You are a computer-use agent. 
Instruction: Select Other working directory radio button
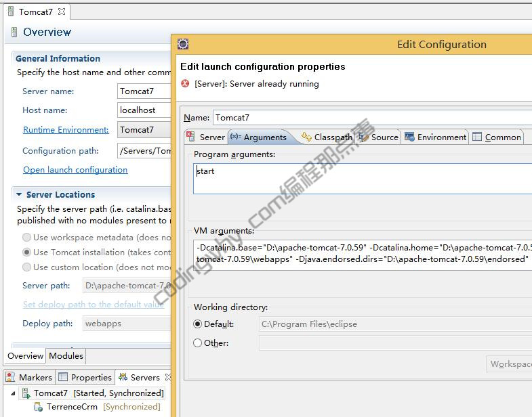(x=197, y=343)
